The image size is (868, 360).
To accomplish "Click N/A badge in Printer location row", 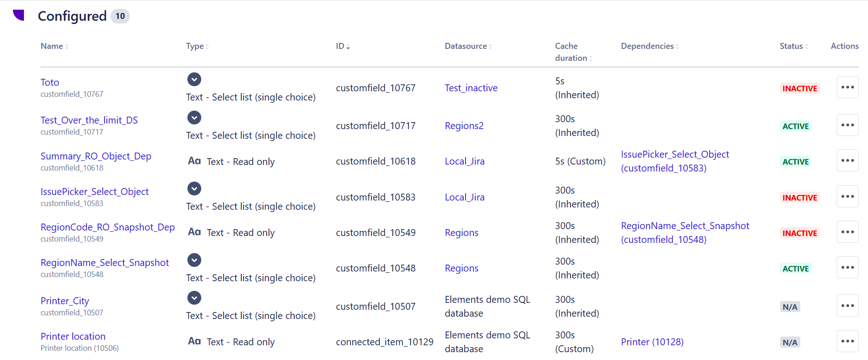I will point(790,342).
